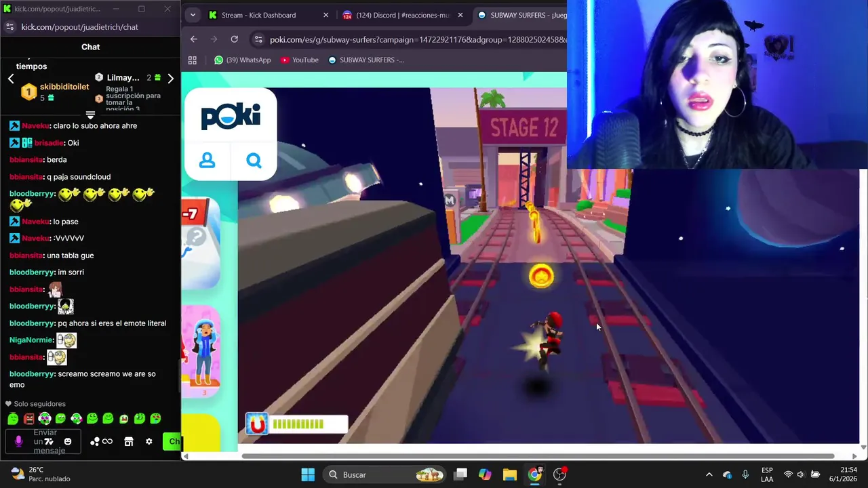The height and width of the screenshot is (488, 868).
Task: Insert the red angry emote
Action: click(x=28, y=419)
